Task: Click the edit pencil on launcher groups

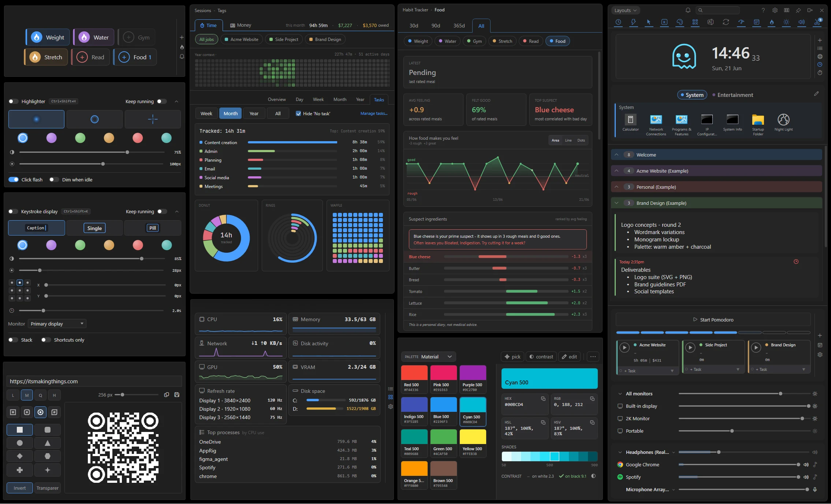Action: click(816, 94)
